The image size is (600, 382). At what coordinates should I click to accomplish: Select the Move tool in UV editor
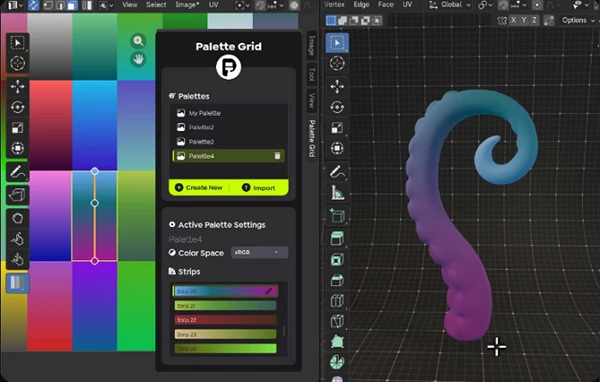coord(17,87)
